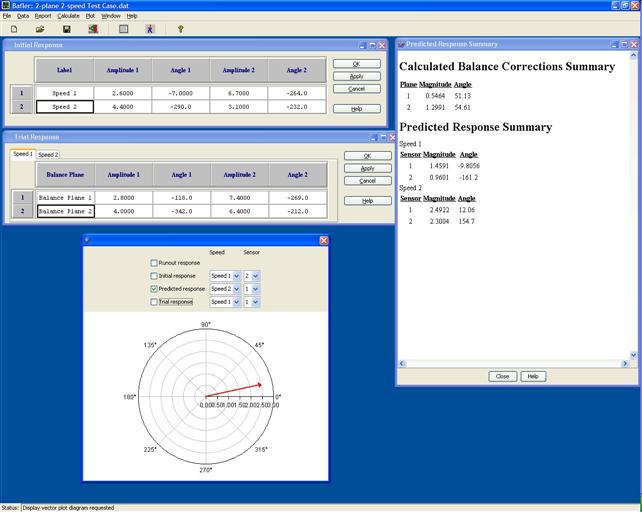Tick the Trial response checkbox
The height and width of the screenshot is (512, 642).
tap(153, 301)
